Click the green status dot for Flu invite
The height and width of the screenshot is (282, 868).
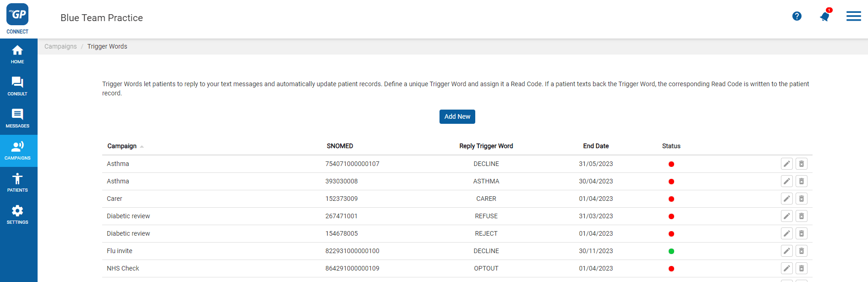point(671,251)
